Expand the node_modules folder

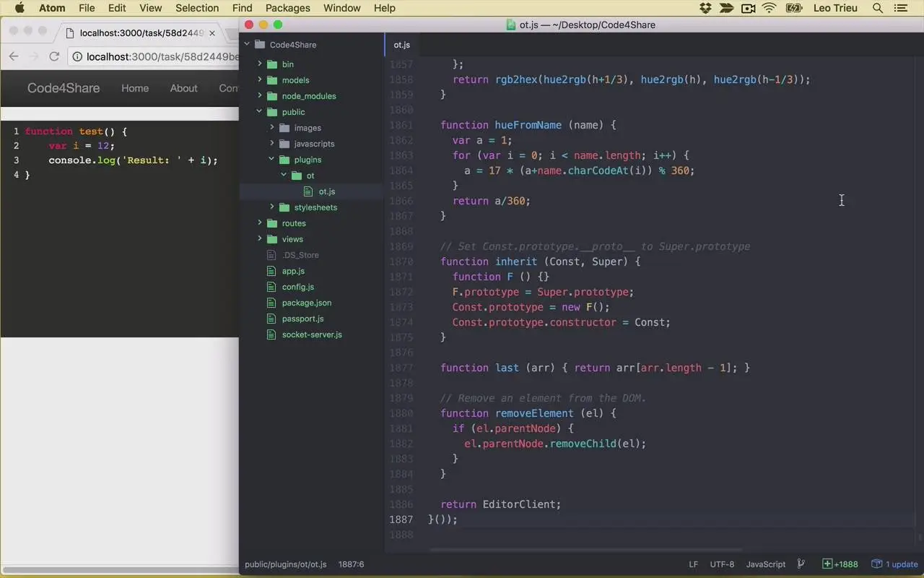pos(260,96)
